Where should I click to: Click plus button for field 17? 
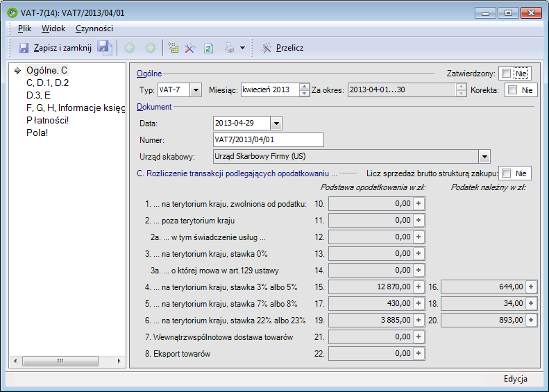[x=419, y=303]
